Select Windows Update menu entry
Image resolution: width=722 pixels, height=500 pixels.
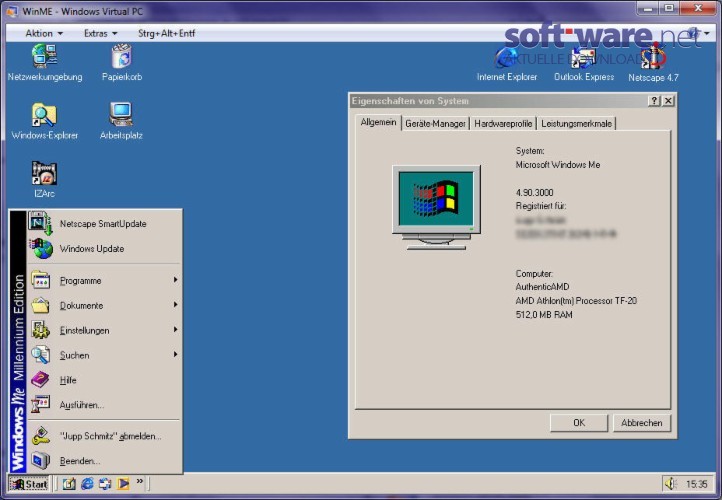click(105, 249)
